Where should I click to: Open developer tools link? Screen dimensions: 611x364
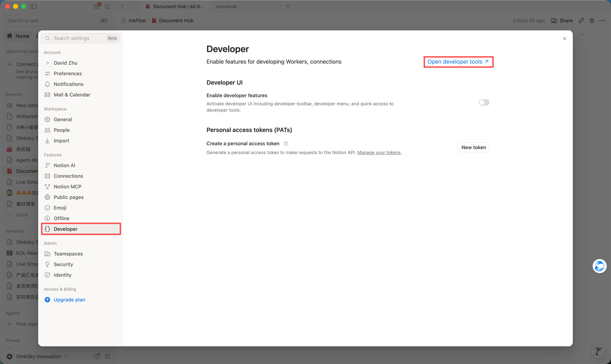[x=458, y=62]
